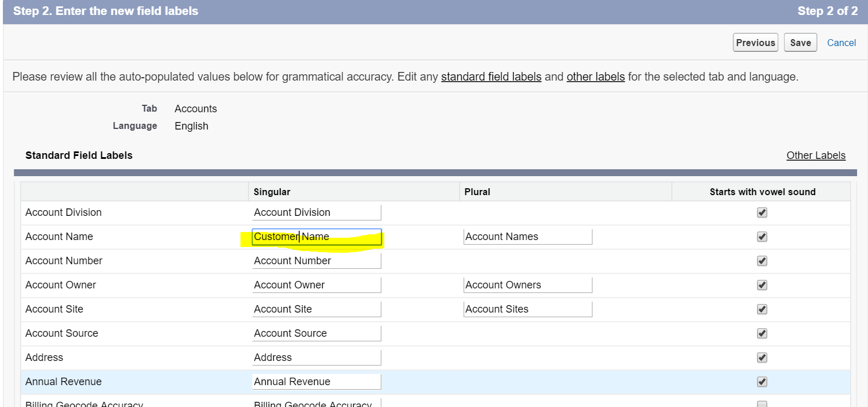Click the Previous button

pos(755,42)
